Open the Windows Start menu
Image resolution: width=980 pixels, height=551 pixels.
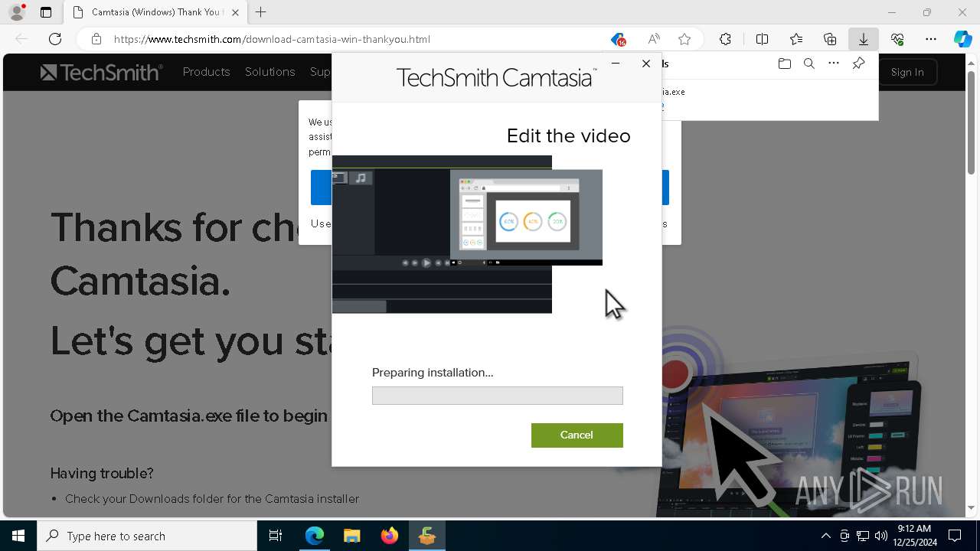click(x=18, y=536)
